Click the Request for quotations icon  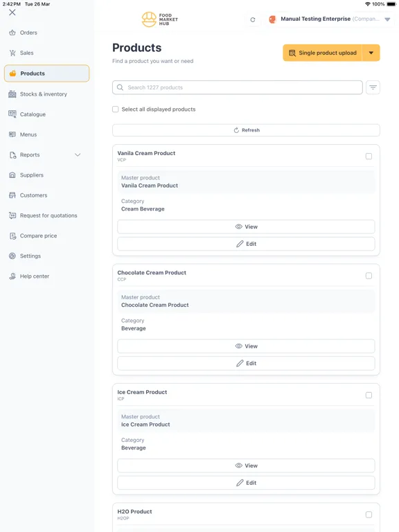pyautogui.click(x=12, y=215)
